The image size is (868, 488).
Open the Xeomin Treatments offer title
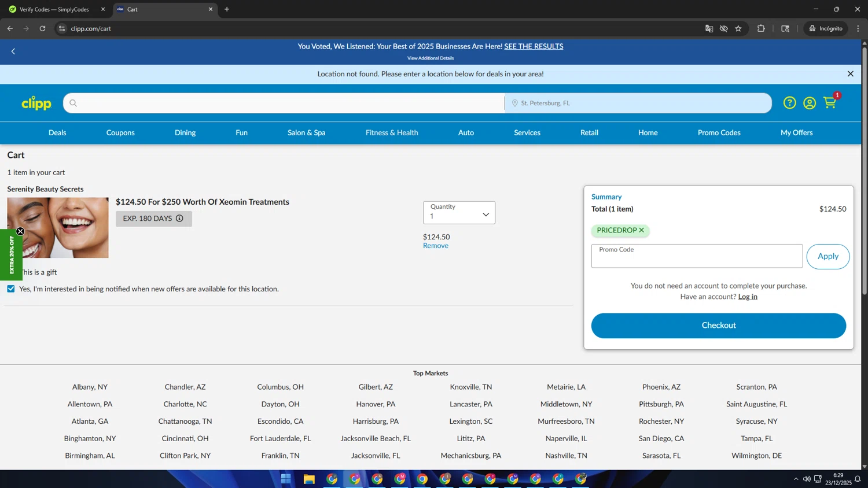click(x=203, y=202)
